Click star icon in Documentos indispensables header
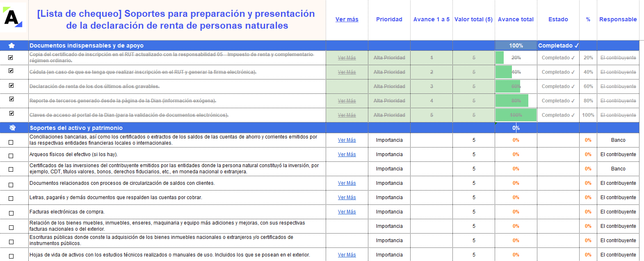Image resolution: width=644 pixels, height=261 pixels. [x=11, y=45]
